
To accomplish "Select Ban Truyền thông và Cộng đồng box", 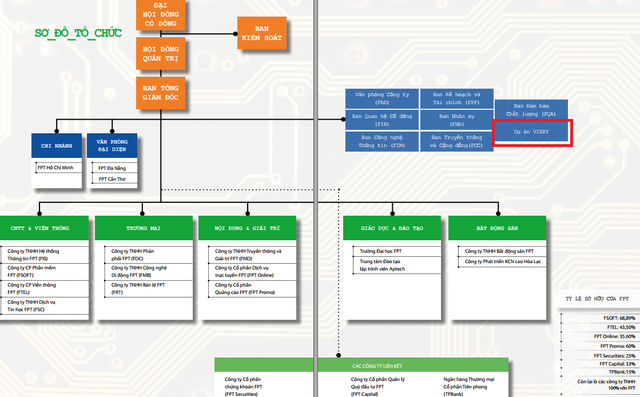I will [456, 142].
